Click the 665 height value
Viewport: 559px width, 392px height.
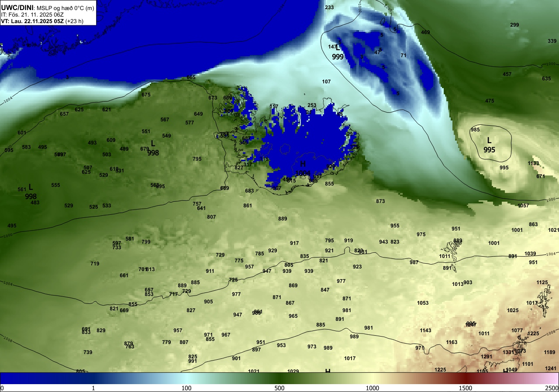(x=191, y=77)
